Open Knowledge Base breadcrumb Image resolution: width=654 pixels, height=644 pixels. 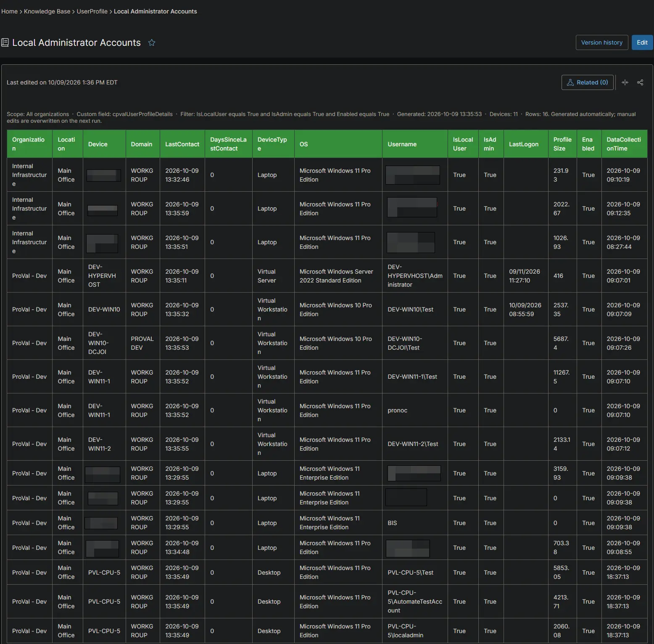pos(47,11)
